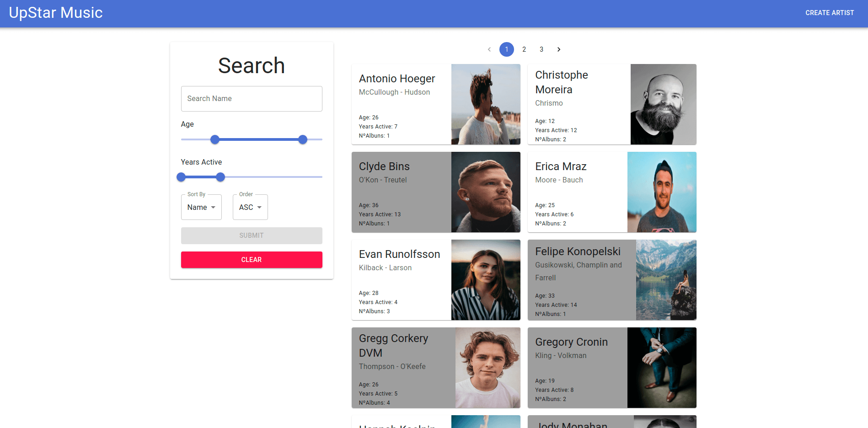Viewport: 868px width, 428px height.
Task: Select page 1 in pagination
Action: coord(507,49)
